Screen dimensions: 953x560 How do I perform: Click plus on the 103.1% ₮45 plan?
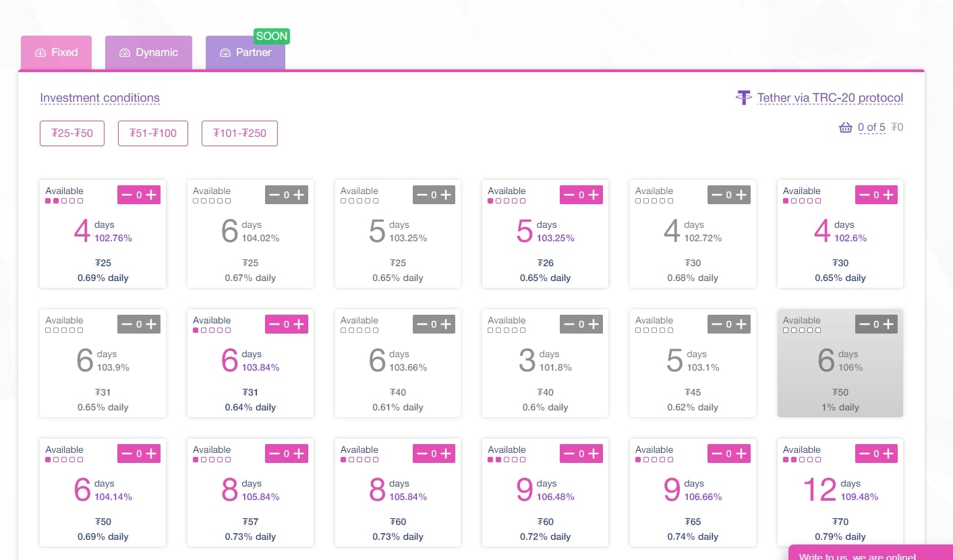point(742,324)
